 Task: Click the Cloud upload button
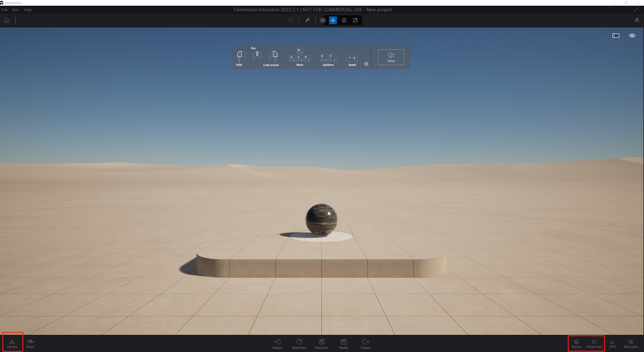391,57
